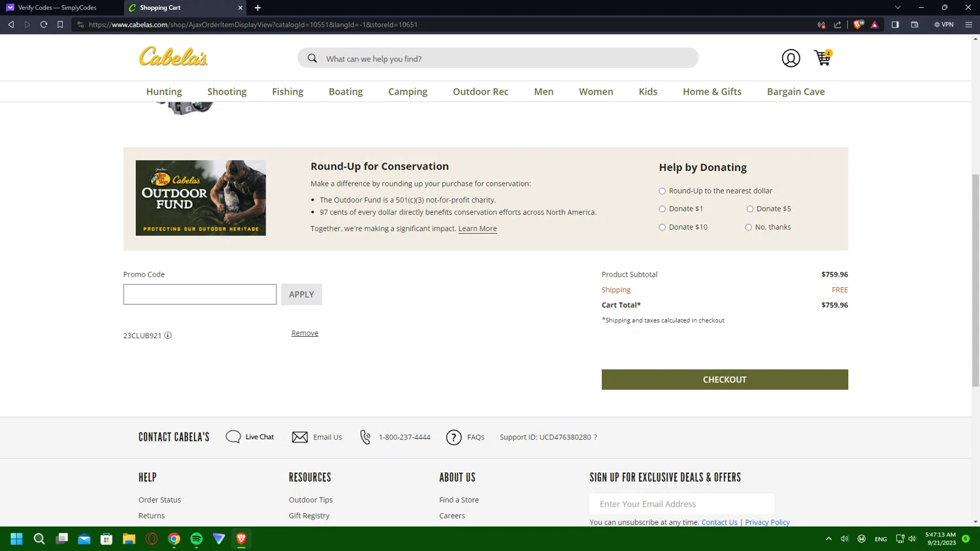Open the Hunting menu

tap(164, 91)
